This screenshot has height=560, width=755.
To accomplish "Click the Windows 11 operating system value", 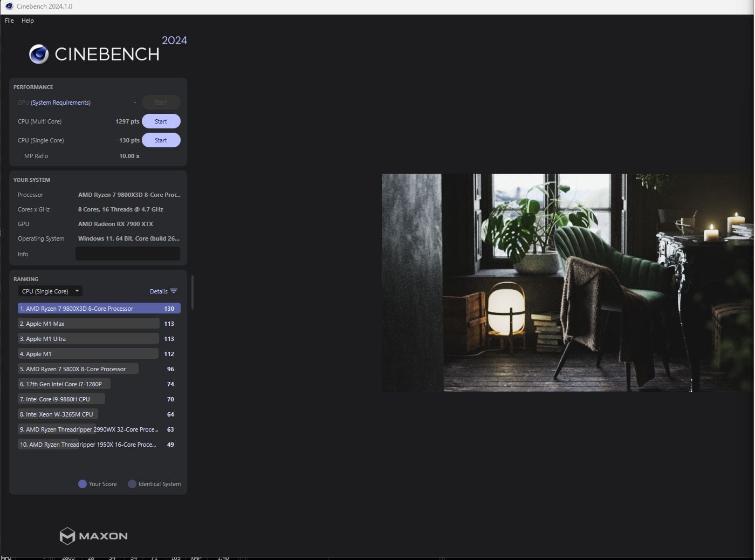I will [x=128, y=238].
